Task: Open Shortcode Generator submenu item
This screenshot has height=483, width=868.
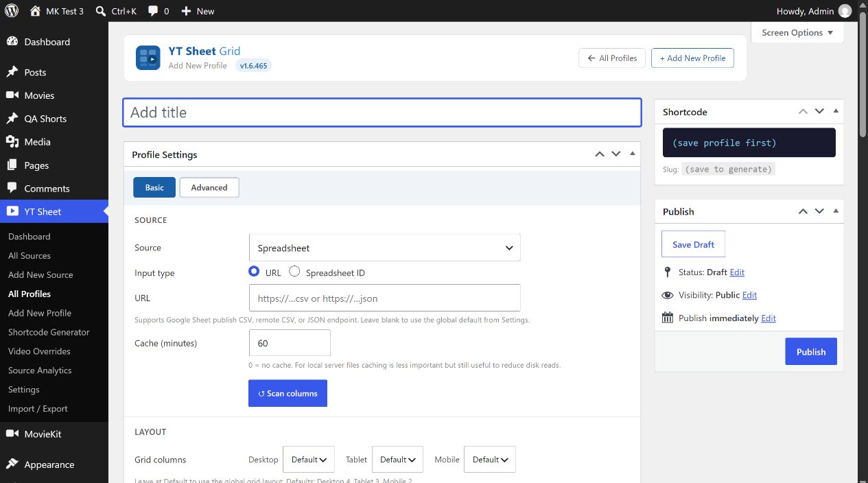Action: [49, 332]
